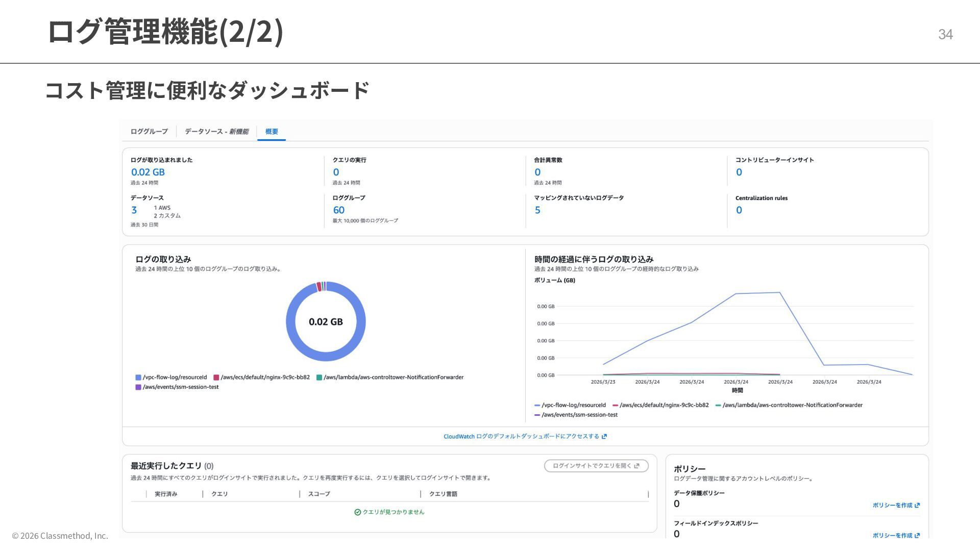Open unmapped log data count 5
The image size is (980, 551).
(x=537, y=210)
